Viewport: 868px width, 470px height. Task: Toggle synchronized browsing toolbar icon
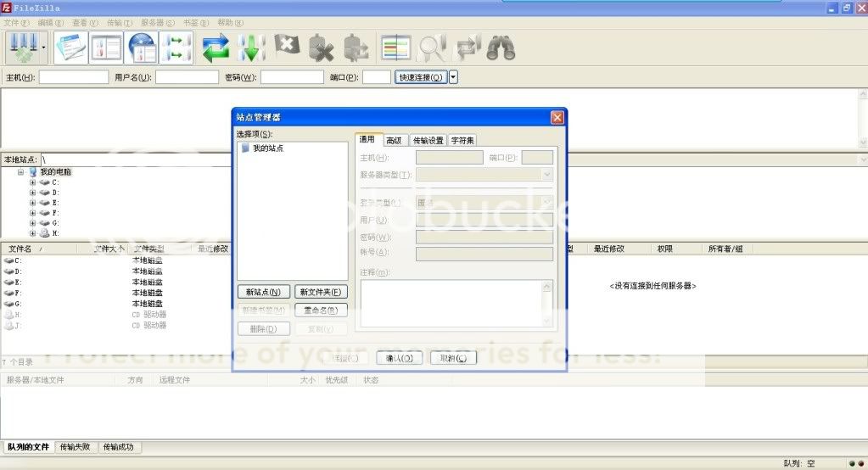click(x=467, y=48)
